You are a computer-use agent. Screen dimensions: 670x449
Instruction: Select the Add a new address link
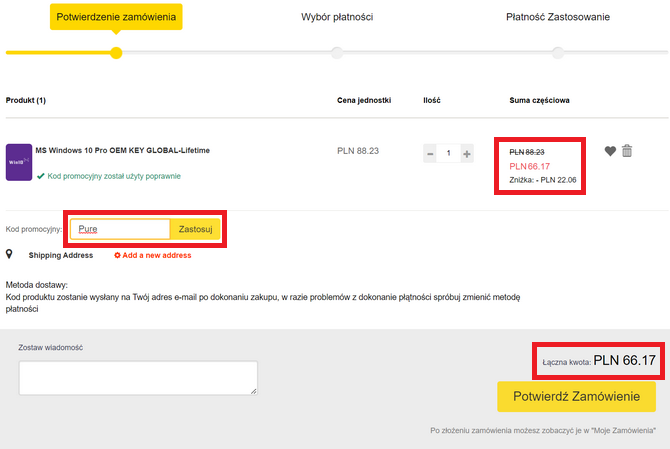(x=157, y=255)
